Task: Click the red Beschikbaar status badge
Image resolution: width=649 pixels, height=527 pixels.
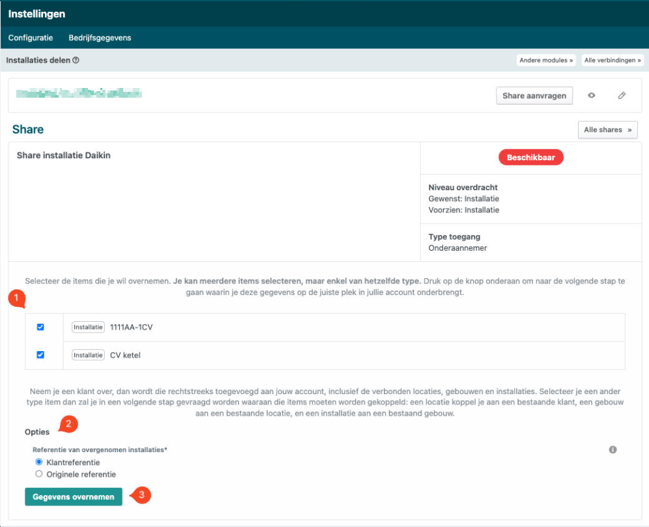Action: click(x=530, y=157)
